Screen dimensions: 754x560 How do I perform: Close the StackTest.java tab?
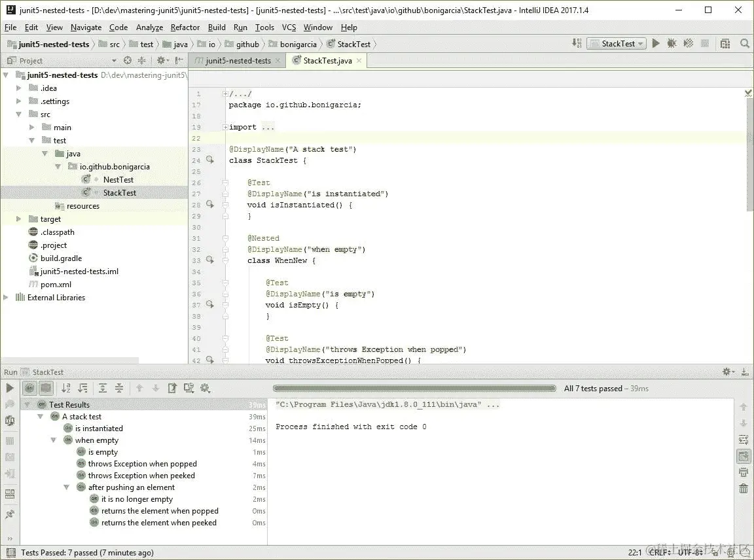(x=359, y=61)
